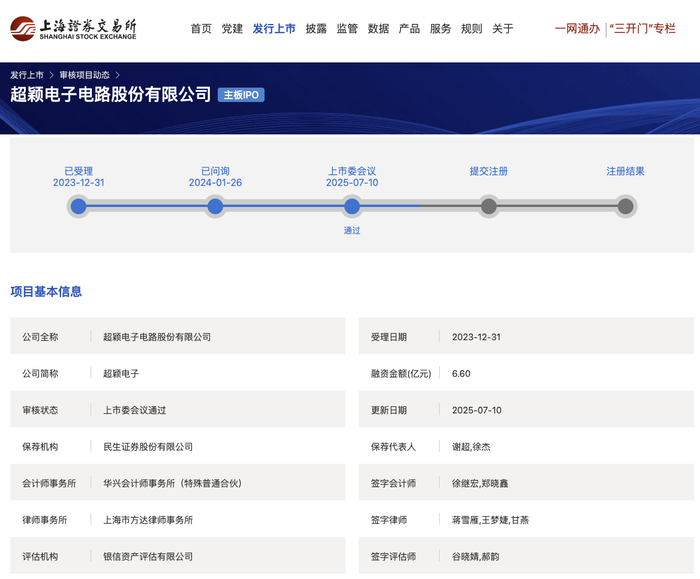Select 华兴会计师事务所 accounting firm value

pyautogui.click(x=172, y=483)
